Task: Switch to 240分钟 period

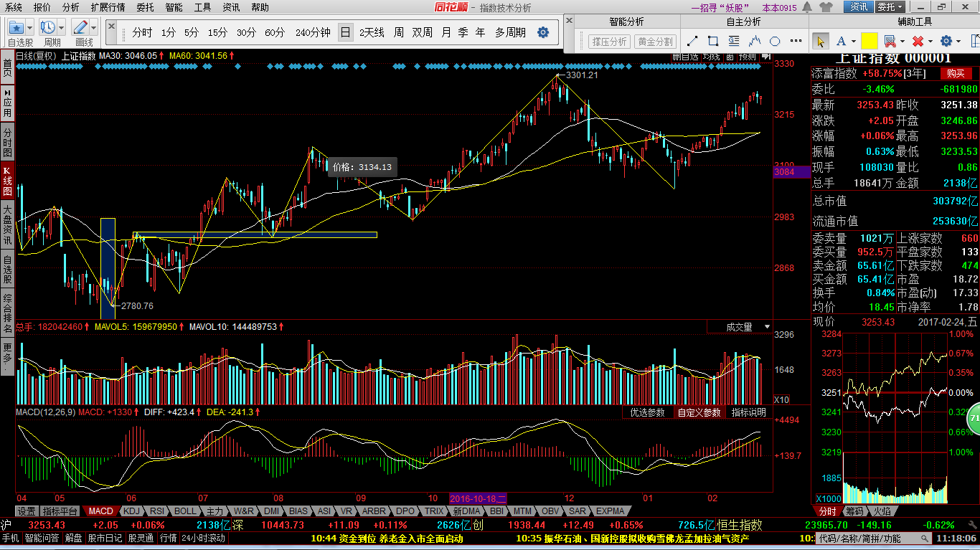Action: (313, 33)
